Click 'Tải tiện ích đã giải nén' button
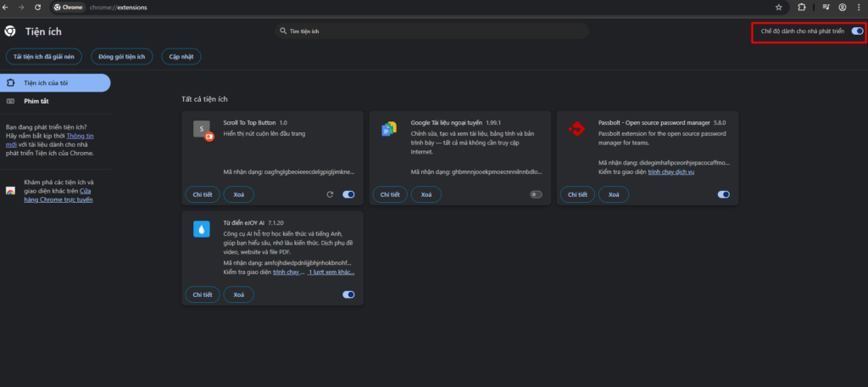The image size is (868, 387). [x=44, y=57]
